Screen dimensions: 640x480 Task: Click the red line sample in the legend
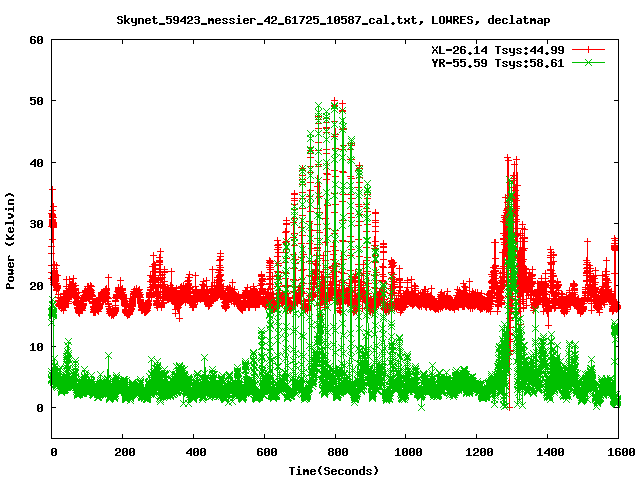(588, 50)
